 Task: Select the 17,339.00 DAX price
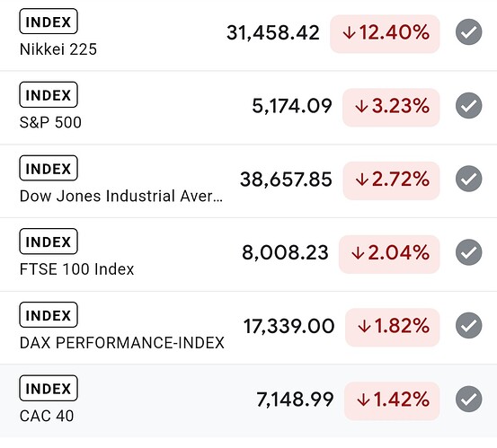[x=288, y=326]
